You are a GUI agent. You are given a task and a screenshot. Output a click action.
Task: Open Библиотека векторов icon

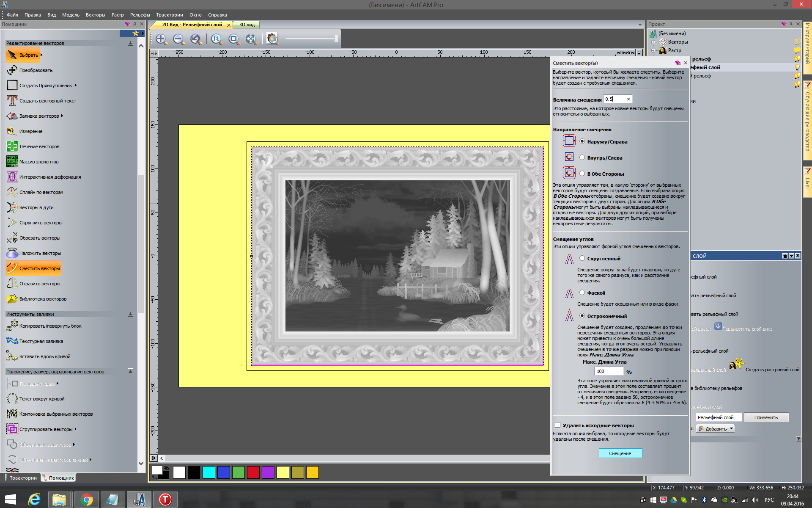[x=12, y=299]
